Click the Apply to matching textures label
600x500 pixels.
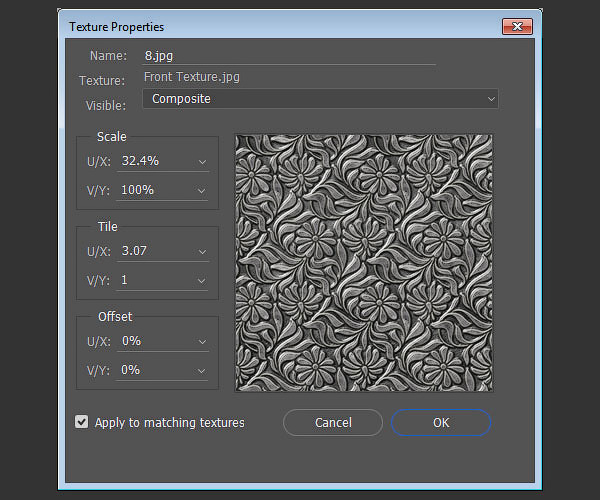point(170,423)
